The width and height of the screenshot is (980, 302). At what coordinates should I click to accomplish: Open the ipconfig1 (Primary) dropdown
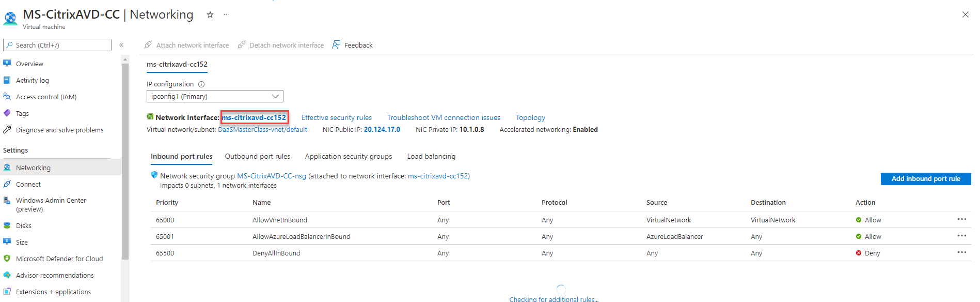click(x=215, y=96)
